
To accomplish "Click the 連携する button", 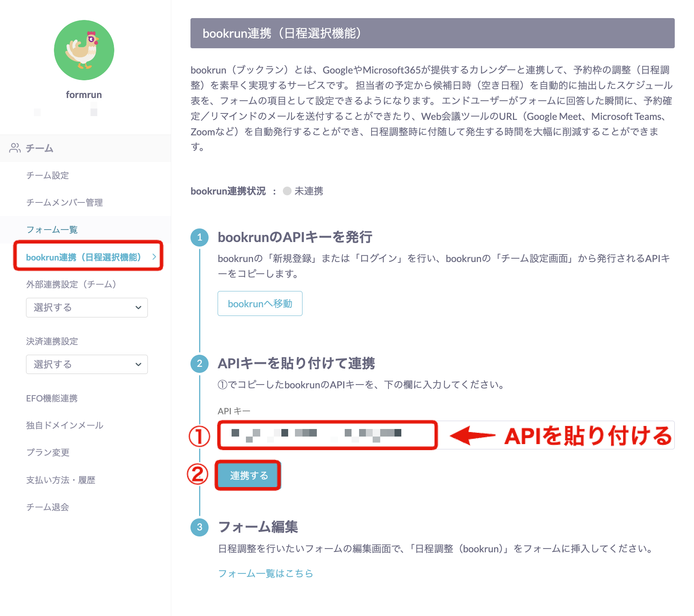I will (x=249, y=475).
